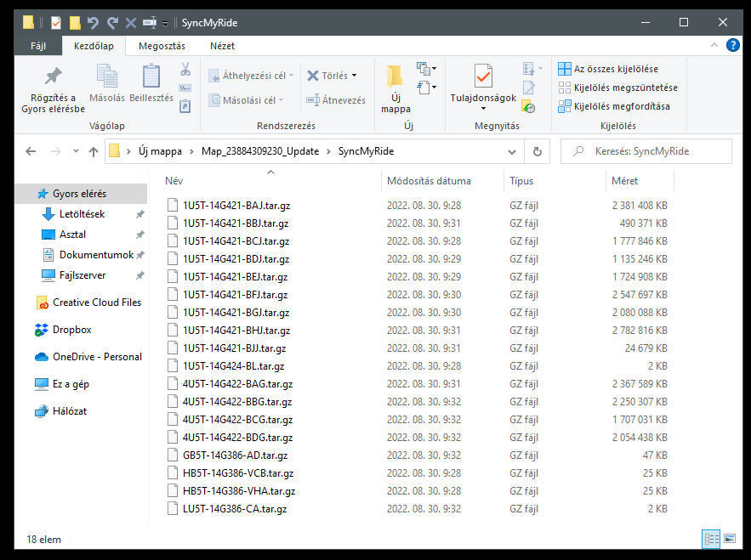751x560 pixels.
Task: Open Customize Quick Access Toolbar dropdown
Action: pos(165,23)
